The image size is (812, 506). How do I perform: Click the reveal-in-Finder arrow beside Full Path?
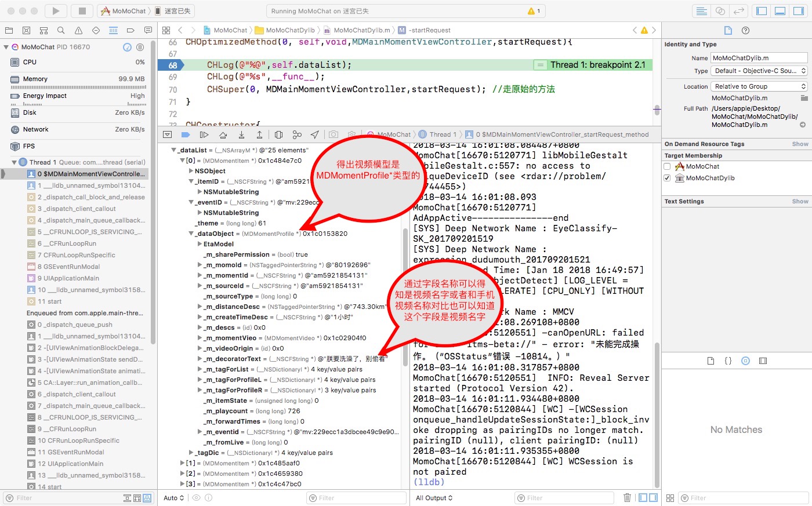pyautogui.click(x=803, y=125)
